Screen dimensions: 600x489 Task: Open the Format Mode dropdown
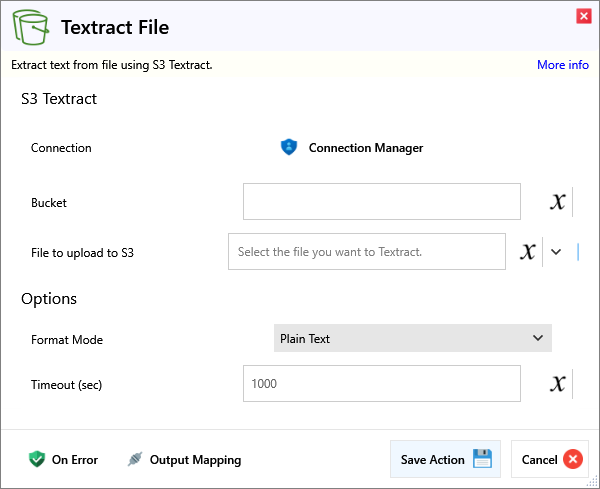412,339
